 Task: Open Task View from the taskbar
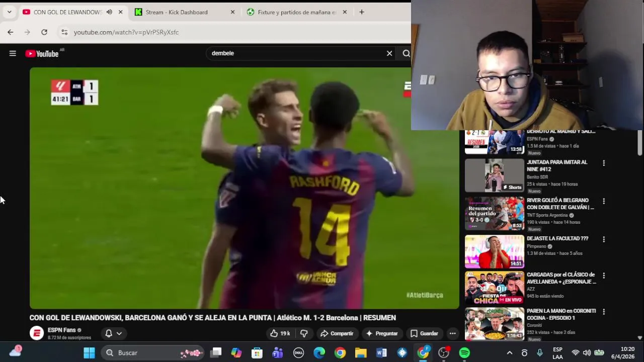[216, 353]
